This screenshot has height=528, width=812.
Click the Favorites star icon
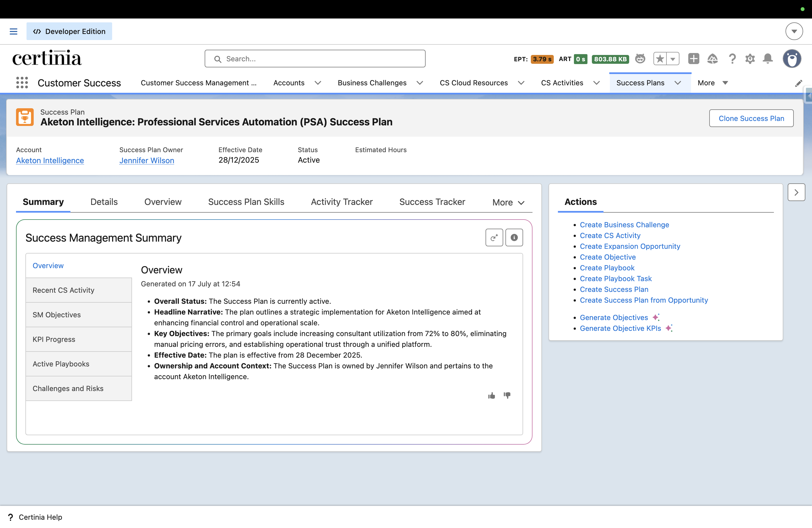[x=660, y=59]
